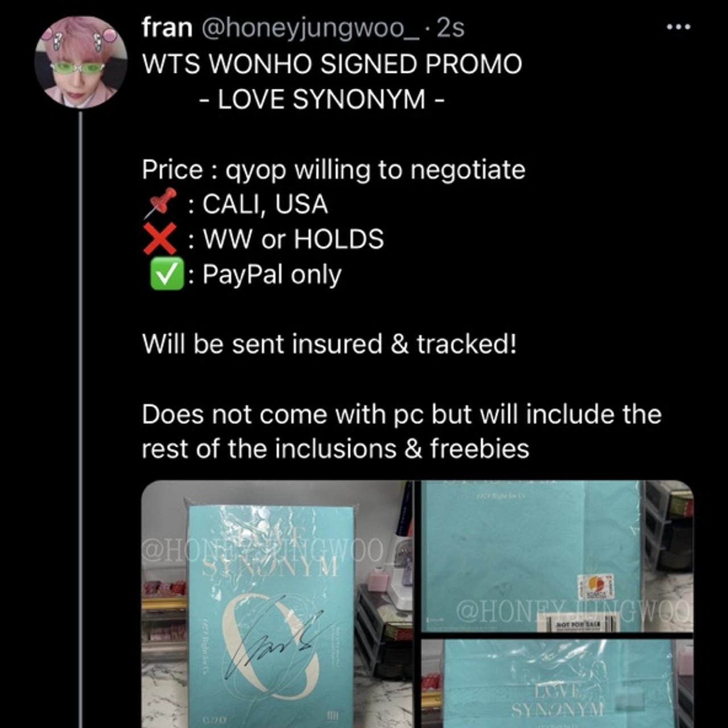Image resolution: width=728 pixels, height=728 pixels.
Task: Open the bottom-right Love Synonym photo
Action: coord(557,683)
